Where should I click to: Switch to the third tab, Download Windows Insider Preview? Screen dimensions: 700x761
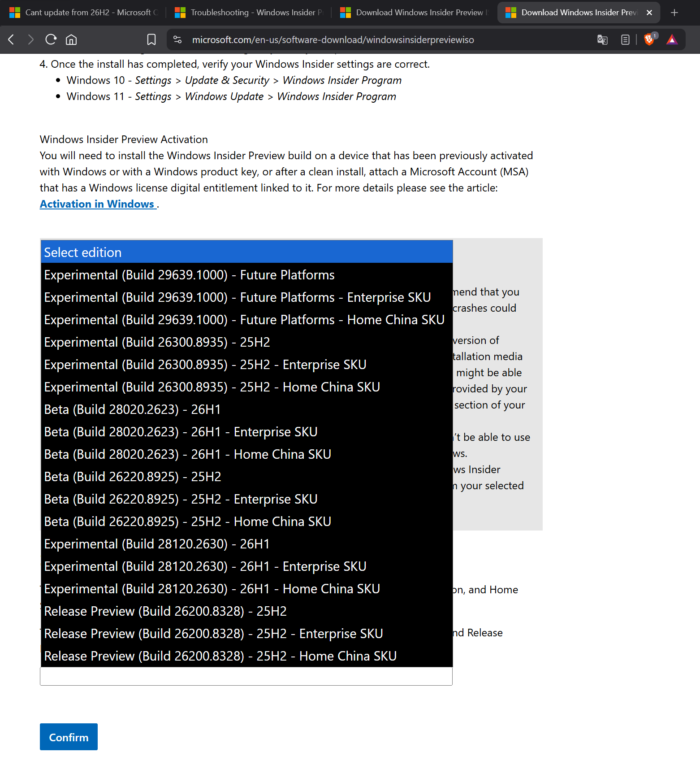point(414,13)
